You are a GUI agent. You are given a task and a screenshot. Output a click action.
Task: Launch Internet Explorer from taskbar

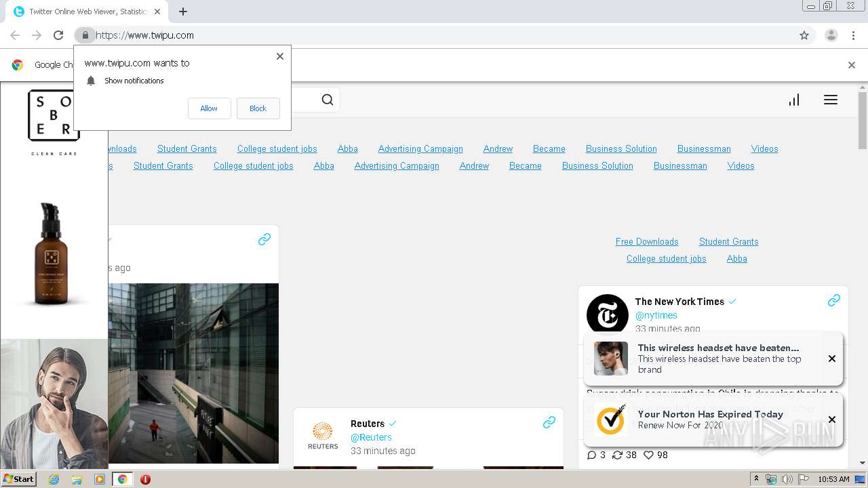(x=54, y=479)
